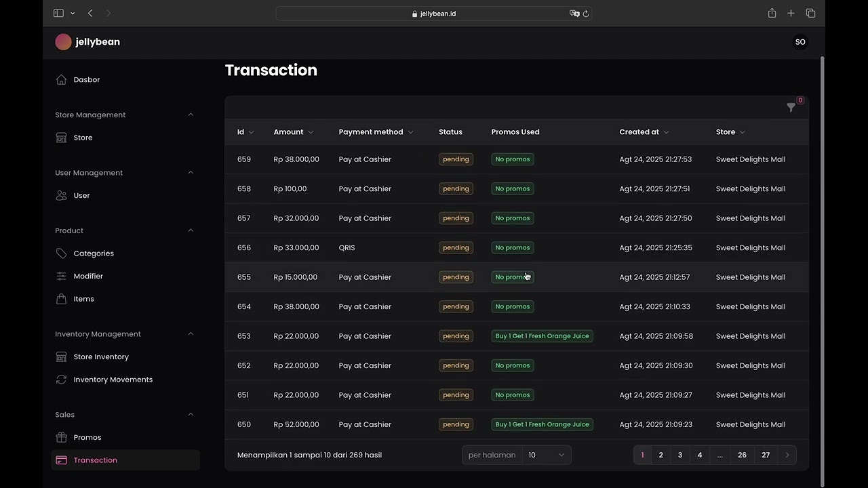The height and width of the screenshot is (488, 868).
Task: Click the Items bag icon
Action: (62, 299)
